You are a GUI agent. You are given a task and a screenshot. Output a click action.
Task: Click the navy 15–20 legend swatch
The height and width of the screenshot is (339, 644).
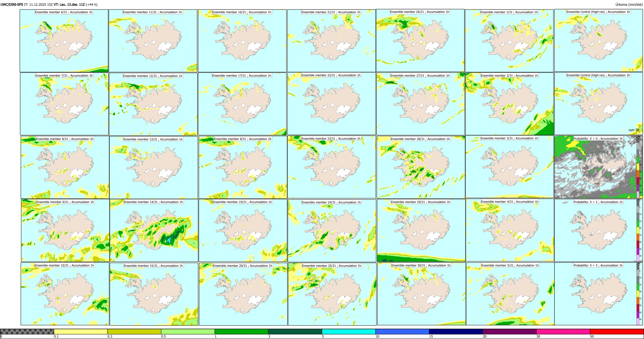(x=456, y=332)
